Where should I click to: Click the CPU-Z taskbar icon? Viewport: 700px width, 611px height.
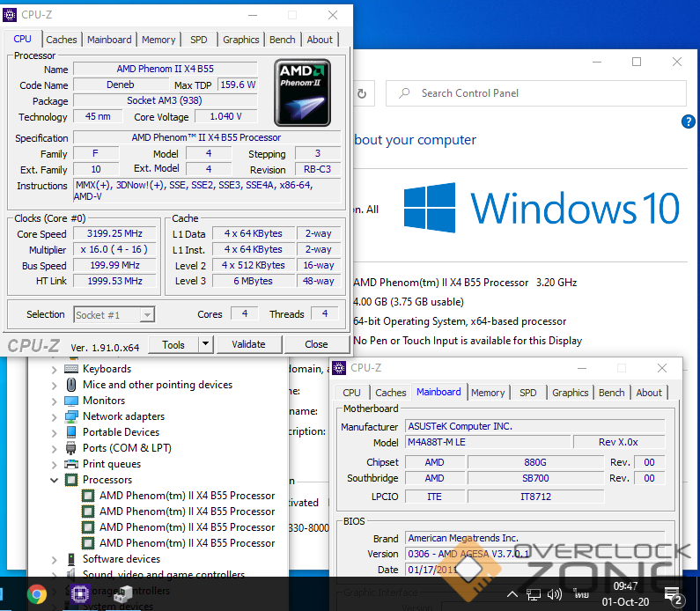point(81,594)
